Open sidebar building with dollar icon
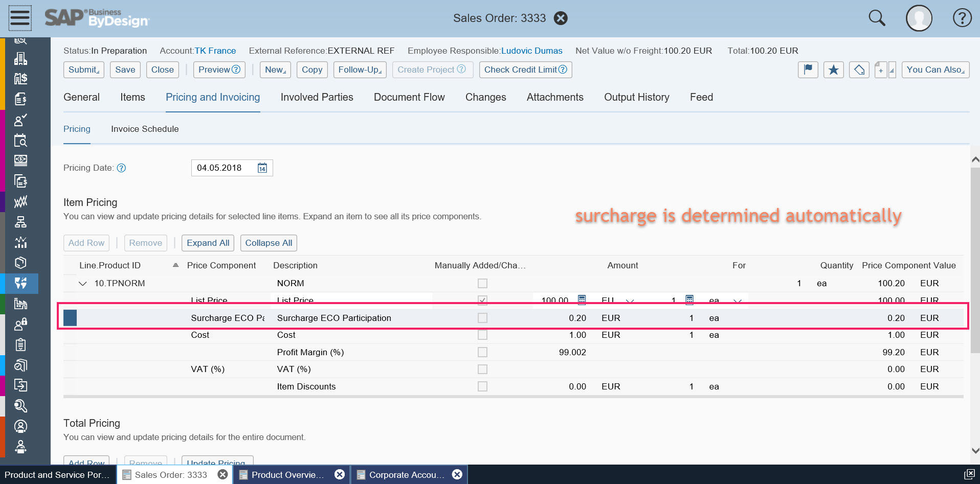980x484 pixels. pos(20,79)
